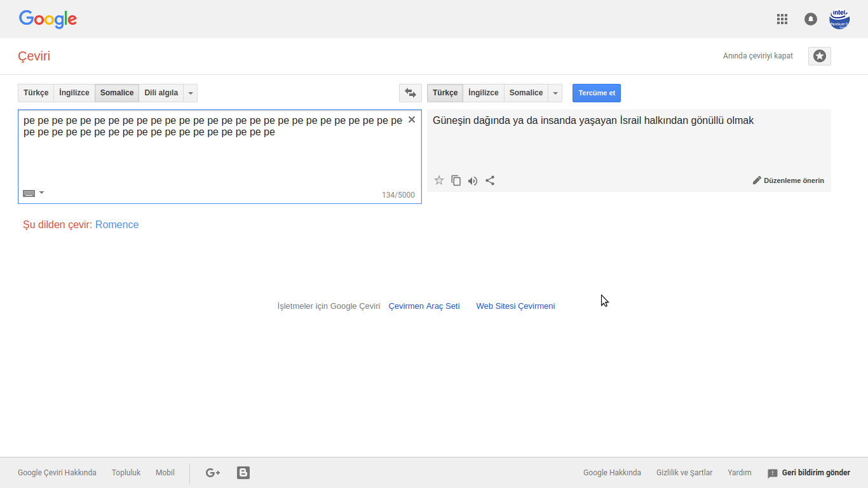Choose İngilizce as target language
The width and height of the screenshot is (868, 488).
coord(484,93)
